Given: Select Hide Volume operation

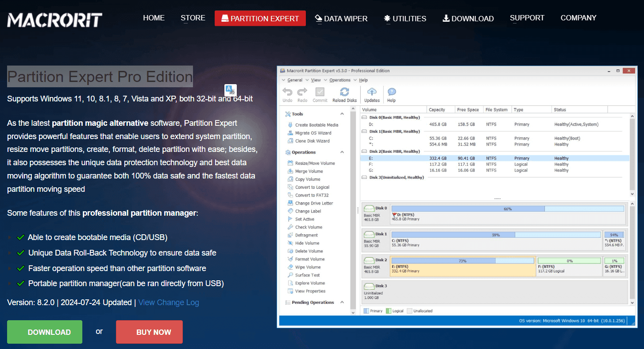Looking at the screenshot, I should 304,243.
